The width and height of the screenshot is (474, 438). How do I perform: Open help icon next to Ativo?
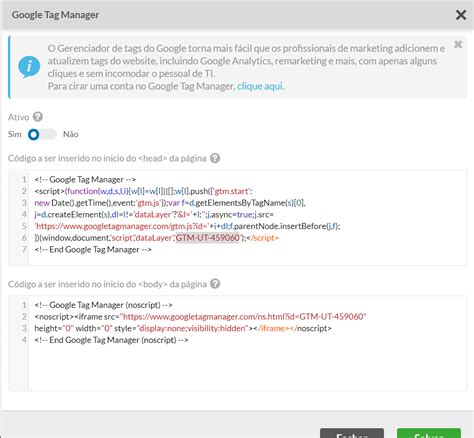[38, 117]
